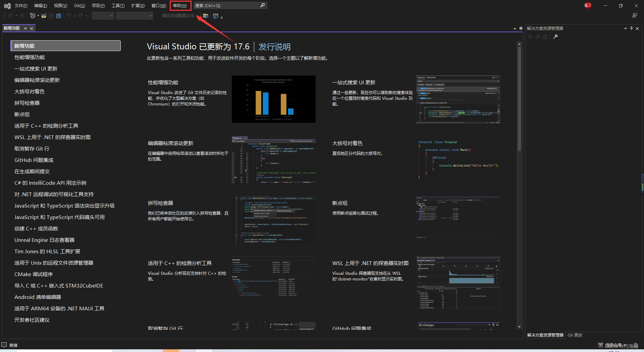This screenshot has width=644, height=352.
Task: Click the Open File folder icon
Action: pos(44,16)
